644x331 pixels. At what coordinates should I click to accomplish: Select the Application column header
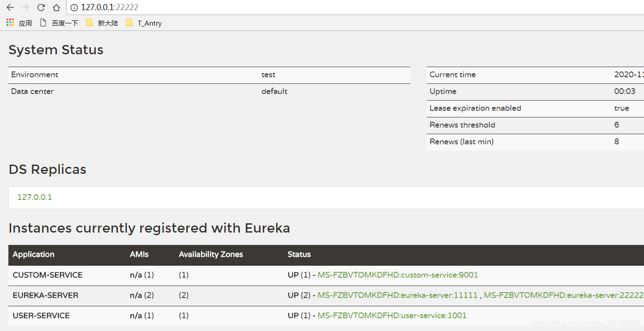[x=34, y=254]
